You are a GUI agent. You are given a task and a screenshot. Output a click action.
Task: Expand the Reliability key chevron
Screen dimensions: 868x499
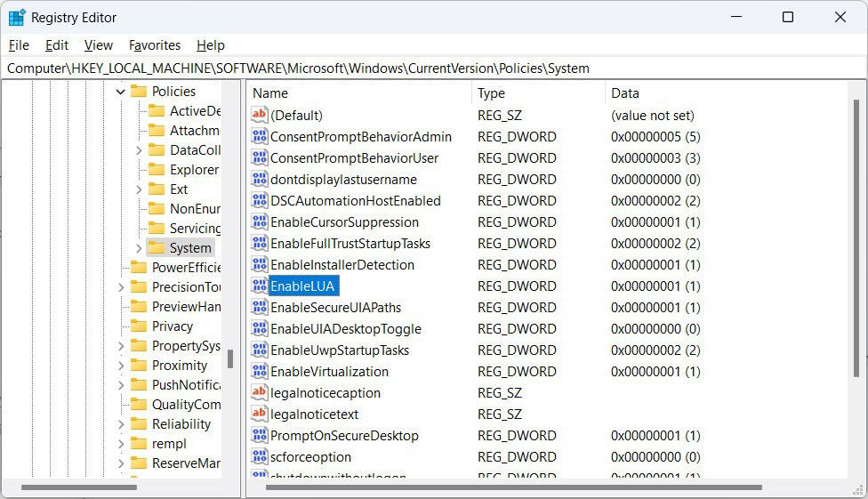[x=121, y=424]
